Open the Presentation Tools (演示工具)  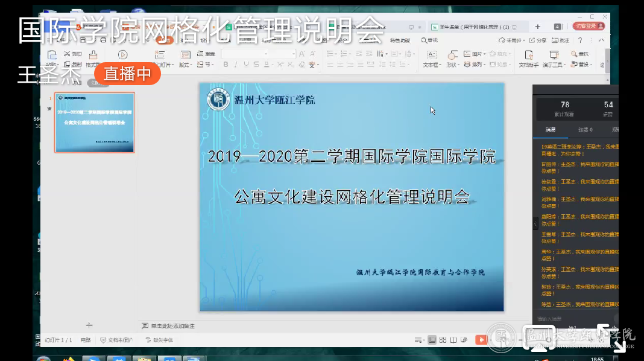[x=554, y=59]
